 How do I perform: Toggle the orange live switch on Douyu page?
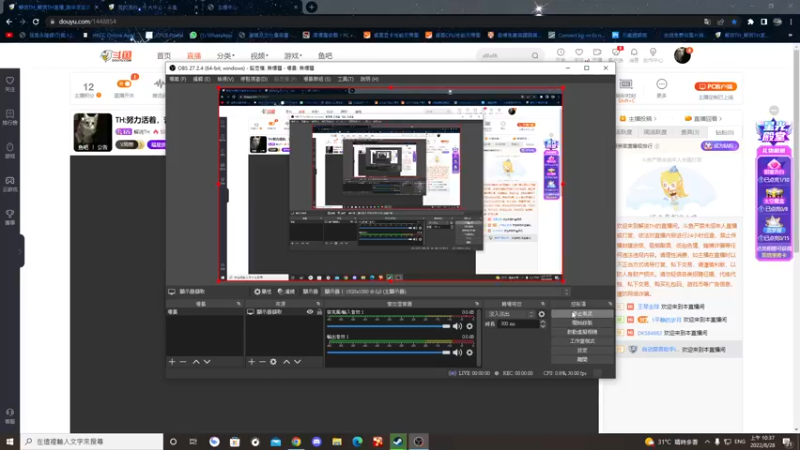124,84
